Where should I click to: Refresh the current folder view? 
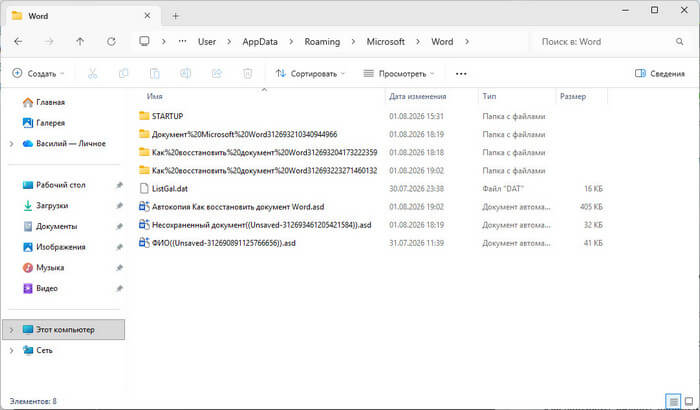[111, 42]
